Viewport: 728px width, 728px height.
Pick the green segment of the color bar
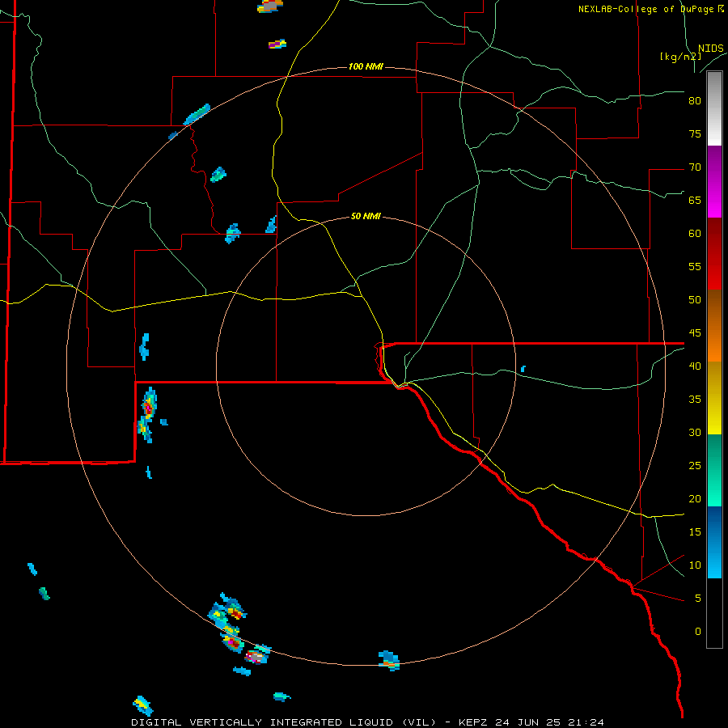click(x=714, y=470)
